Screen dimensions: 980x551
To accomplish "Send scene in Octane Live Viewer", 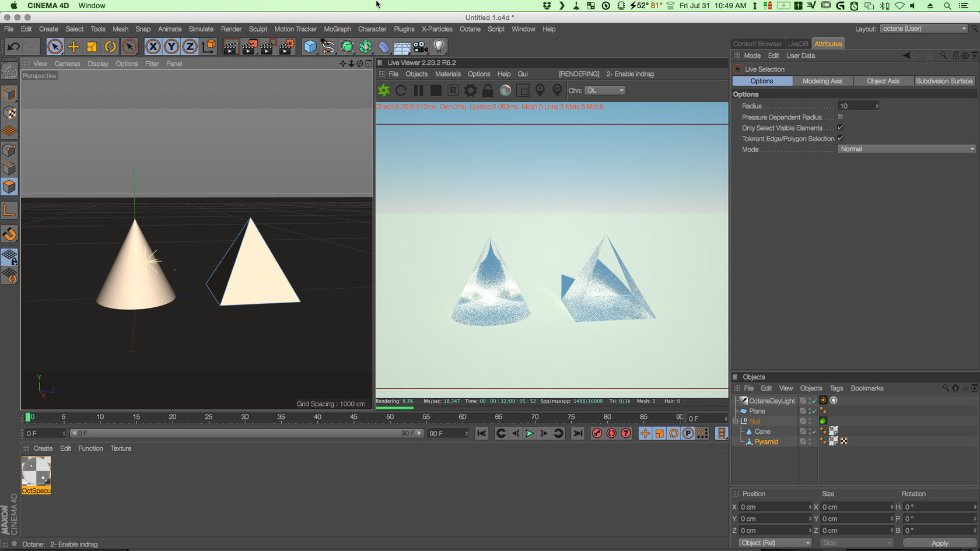I will pos(384,90).
